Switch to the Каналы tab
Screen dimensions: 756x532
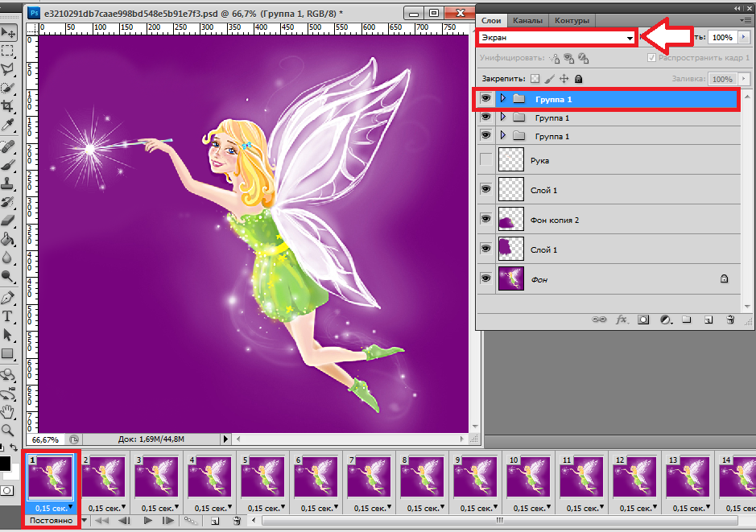pos(528,20)
